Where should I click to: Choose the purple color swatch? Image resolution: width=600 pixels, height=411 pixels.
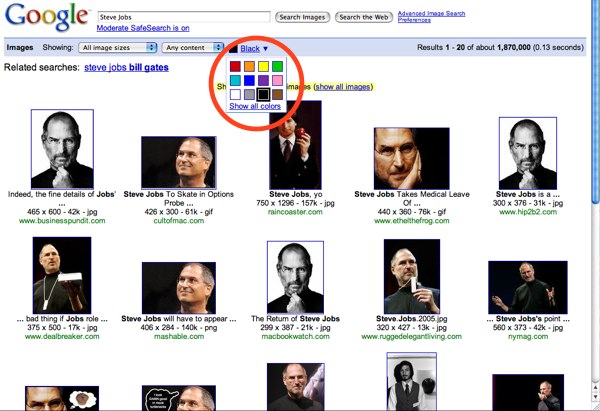click(x=263, y=80)
